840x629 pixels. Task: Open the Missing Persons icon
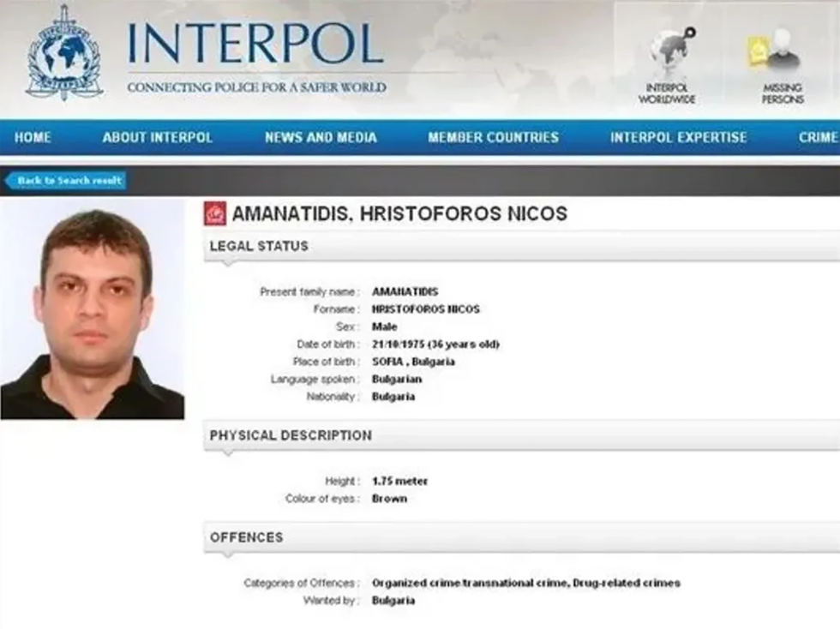pyautogui.click(x=775, y=51)
